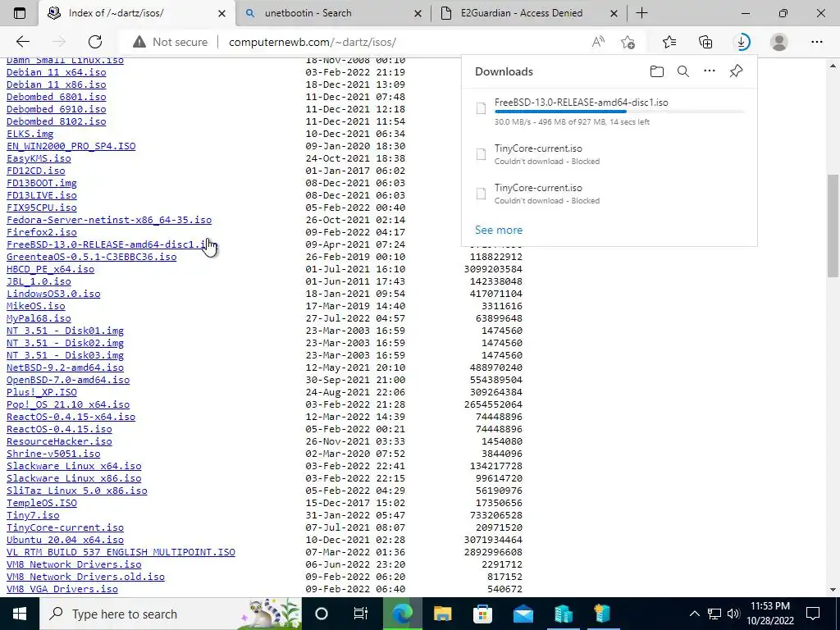Open the tab actions menu icon

tap(20, 13)
